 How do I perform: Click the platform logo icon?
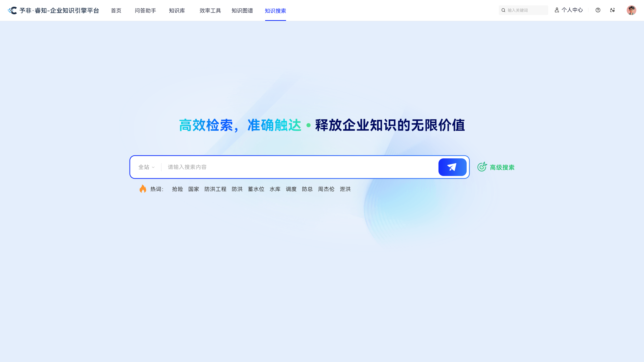(x=13, y=10)
